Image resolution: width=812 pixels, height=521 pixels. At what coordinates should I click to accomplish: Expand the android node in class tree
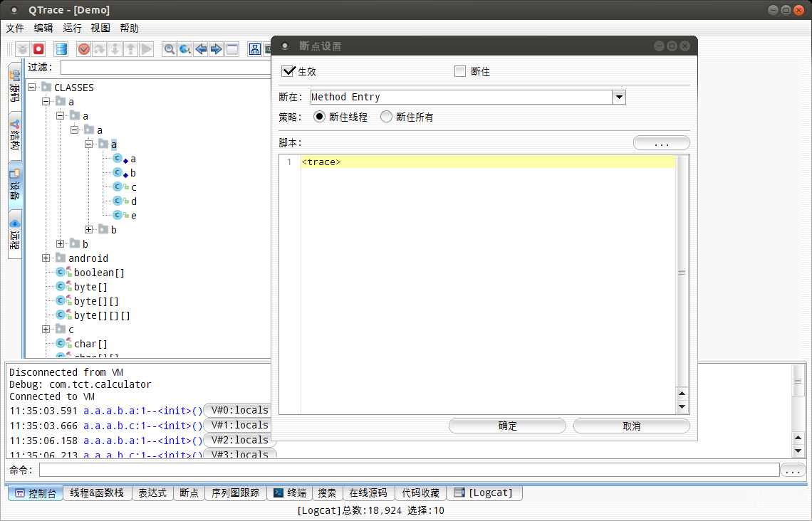(x=46, y=258)
